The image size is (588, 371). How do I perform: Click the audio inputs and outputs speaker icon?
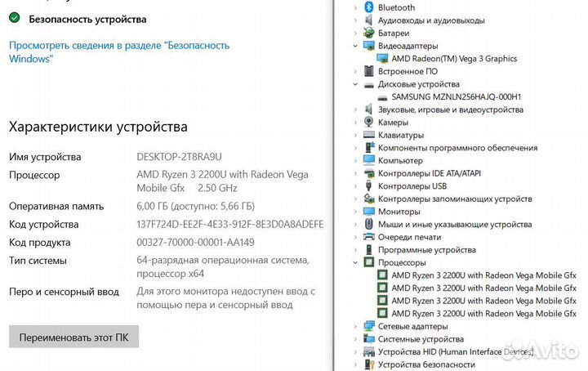pyautogui.click(x=369, y=20)
